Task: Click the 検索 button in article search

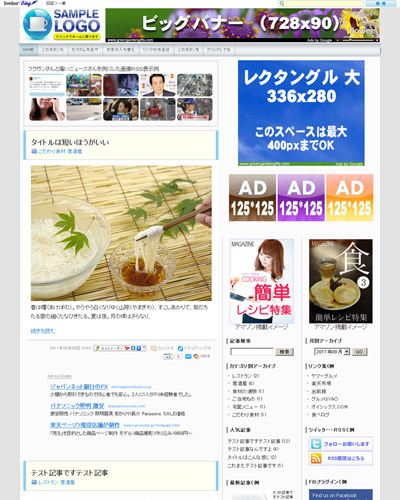Action: (x=284, y=352)
